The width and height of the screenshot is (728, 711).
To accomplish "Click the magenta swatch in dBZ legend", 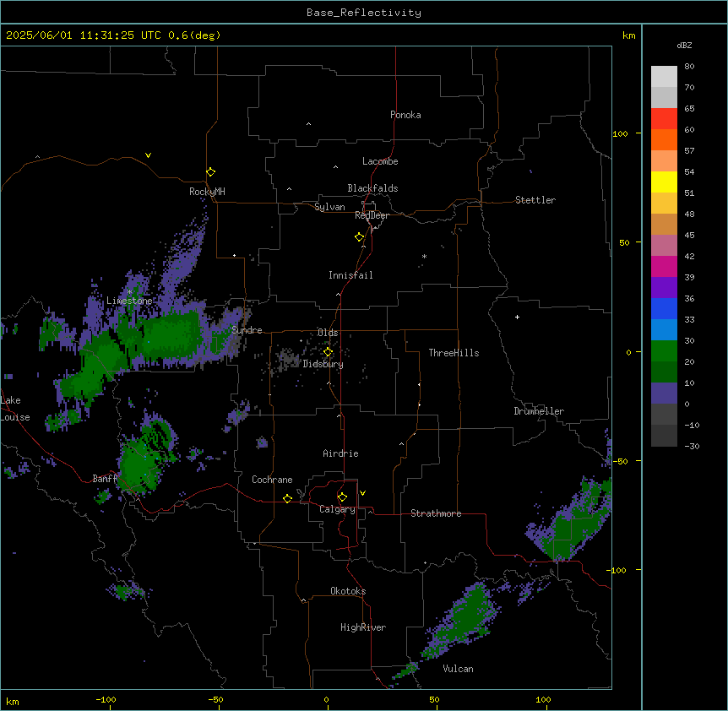I will pyautogui.click(x=664, y=266).
